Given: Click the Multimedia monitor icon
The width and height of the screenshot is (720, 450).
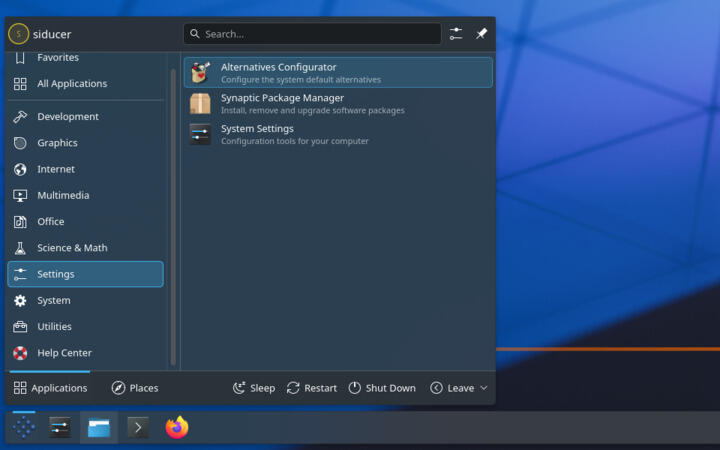Looking at the screenshot, I should (x=20, y=196).
